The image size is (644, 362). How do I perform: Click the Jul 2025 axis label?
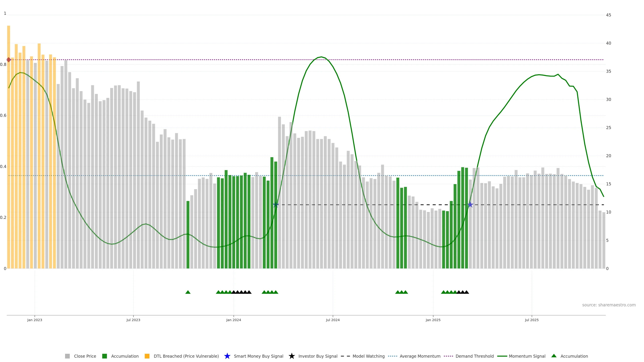pyautogui.click(x=531, y=320)
